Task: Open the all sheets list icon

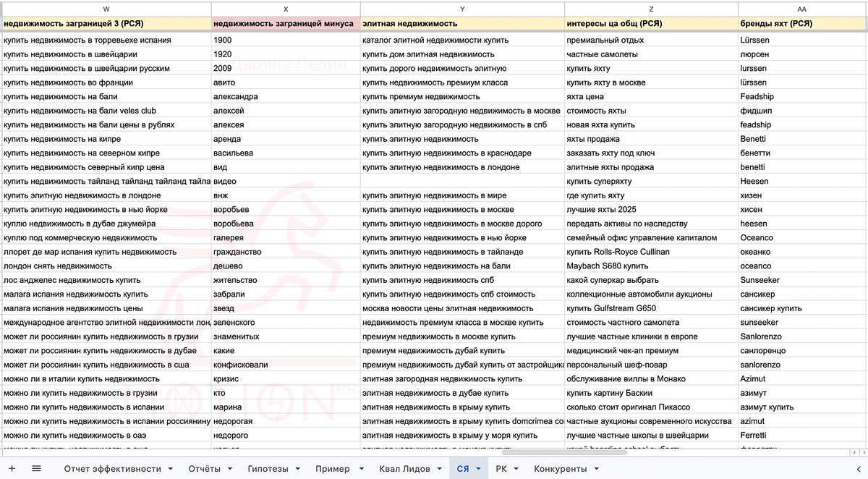Action: pos(36,469)
